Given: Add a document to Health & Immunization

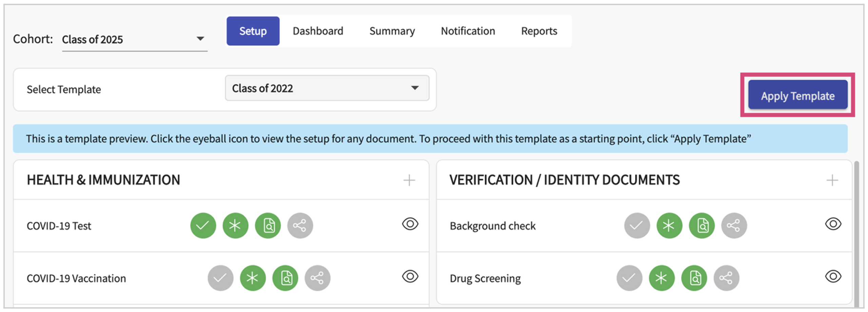Looking at the screenshot, I should 409,180.
